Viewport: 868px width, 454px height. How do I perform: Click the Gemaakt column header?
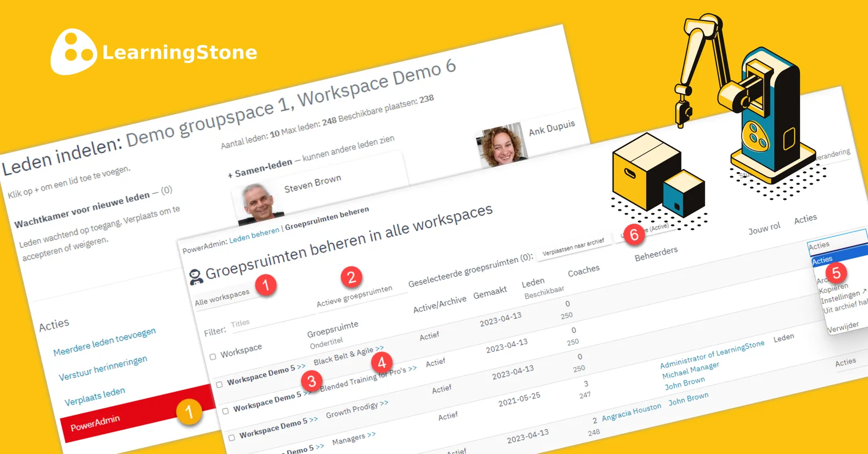coord(490,293)
